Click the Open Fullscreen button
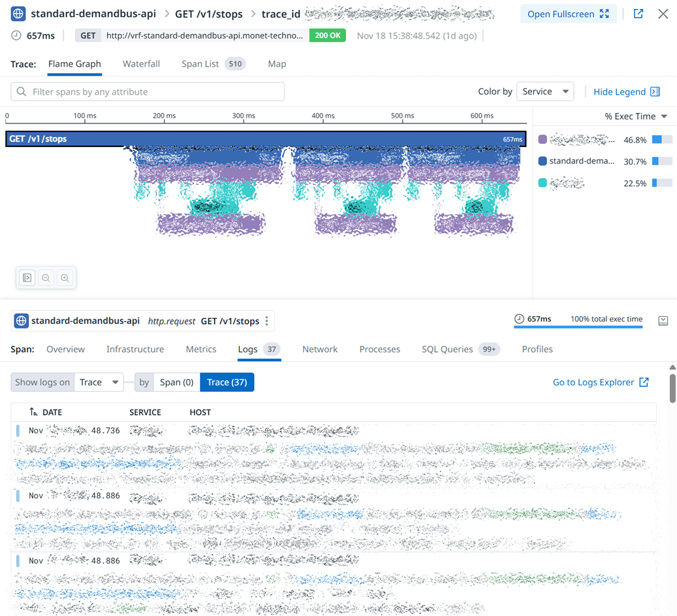 [568, 14]
